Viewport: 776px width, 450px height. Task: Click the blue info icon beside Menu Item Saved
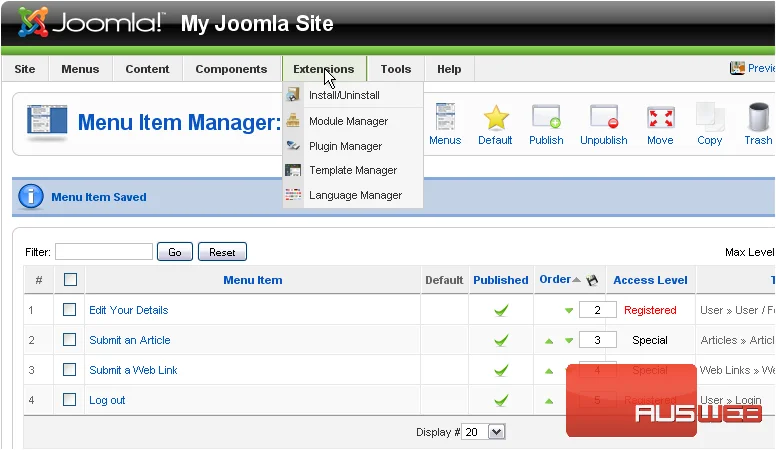[31, 197]
